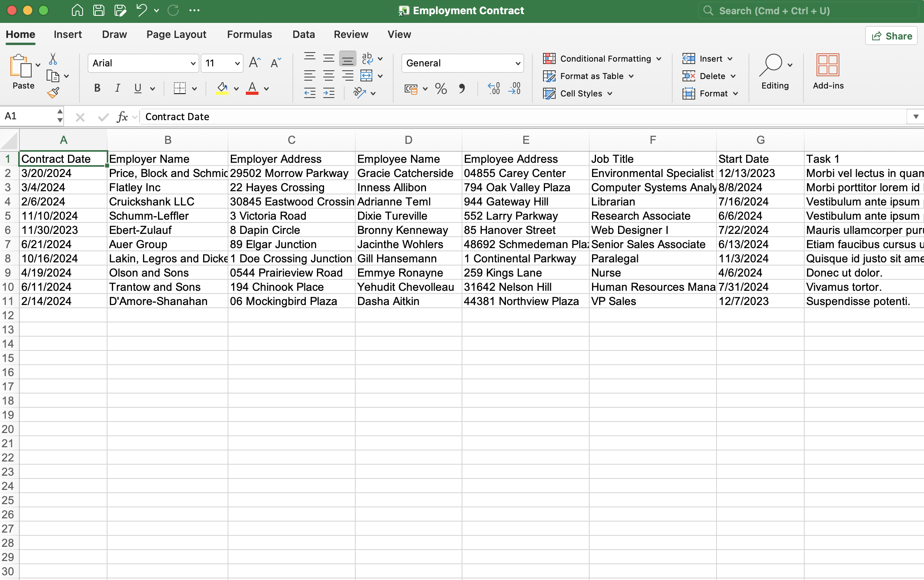Screen dimensions: 924x580
Task: Apply italic formatting
Action: [117, 88]
